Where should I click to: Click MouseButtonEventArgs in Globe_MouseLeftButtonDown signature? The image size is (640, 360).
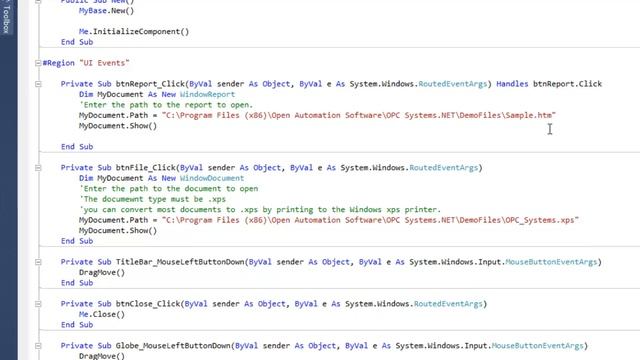537,346
